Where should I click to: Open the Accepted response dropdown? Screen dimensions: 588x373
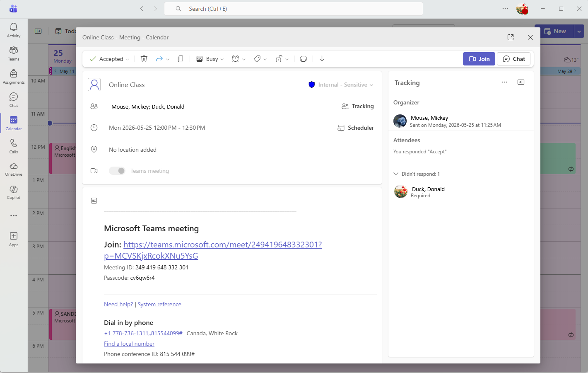coord(109,59)
